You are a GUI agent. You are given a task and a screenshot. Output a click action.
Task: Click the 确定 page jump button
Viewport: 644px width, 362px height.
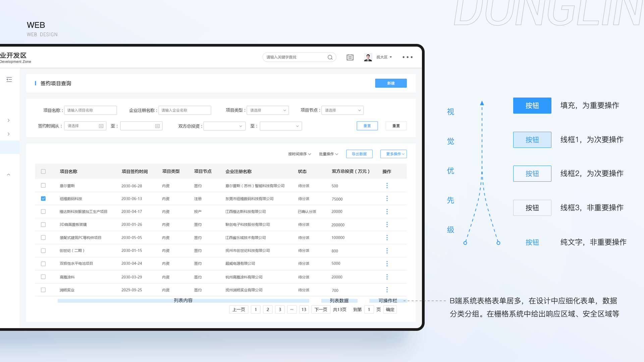coord(390,310)
